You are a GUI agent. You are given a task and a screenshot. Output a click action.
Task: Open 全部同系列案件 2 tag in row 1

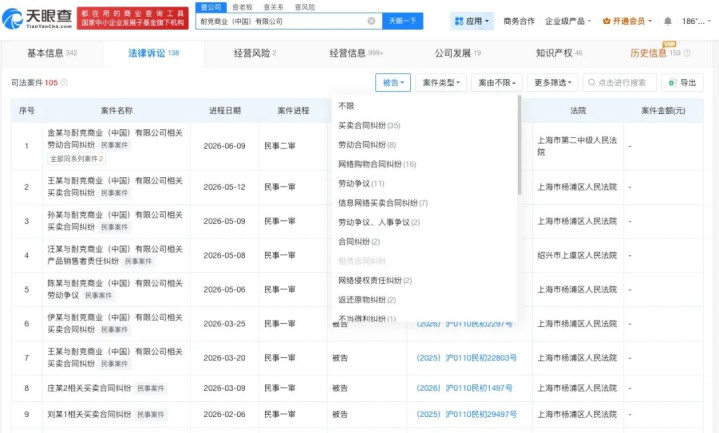(77, 159)
